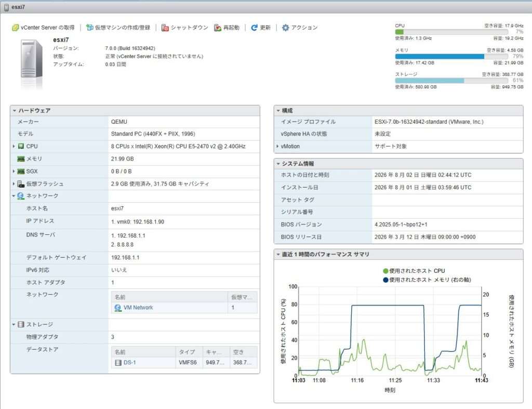Click 8 CPUs x Intel Xeon value
The width and height of the screenshot is (532, 409).
[x=178, y=146]
